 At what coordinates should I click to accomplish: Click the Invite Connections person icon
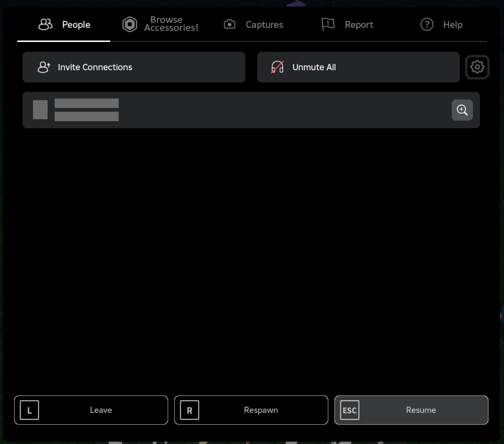pyautogui.click(x=44, y=67)
